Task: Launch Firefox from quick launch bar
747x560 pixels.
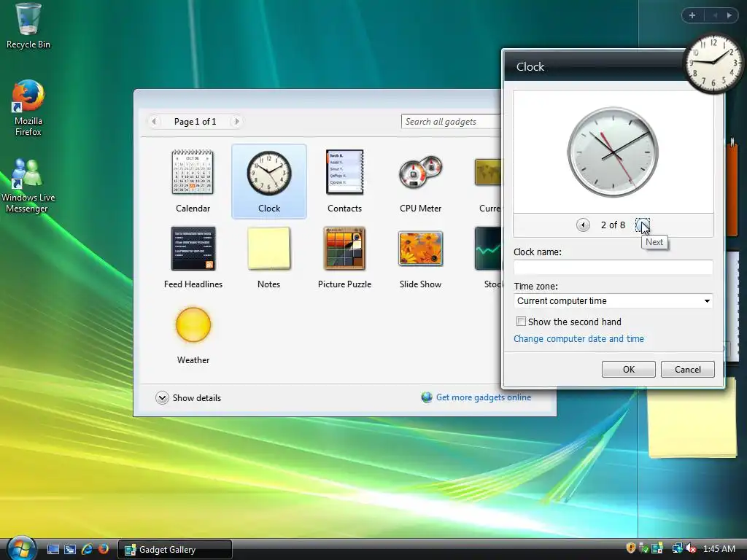Action: point(103,549)
